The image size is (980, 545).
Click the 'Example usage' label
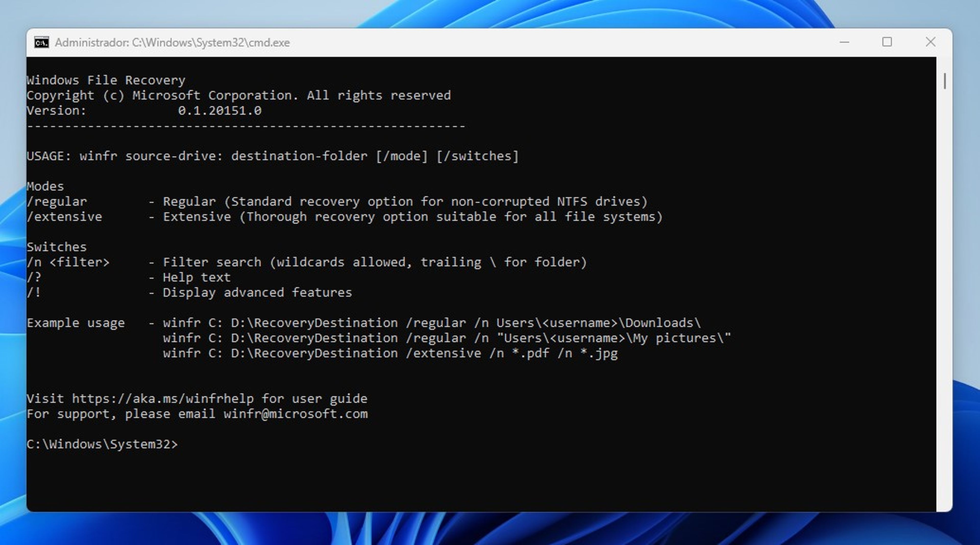click(x=76, y=323)
